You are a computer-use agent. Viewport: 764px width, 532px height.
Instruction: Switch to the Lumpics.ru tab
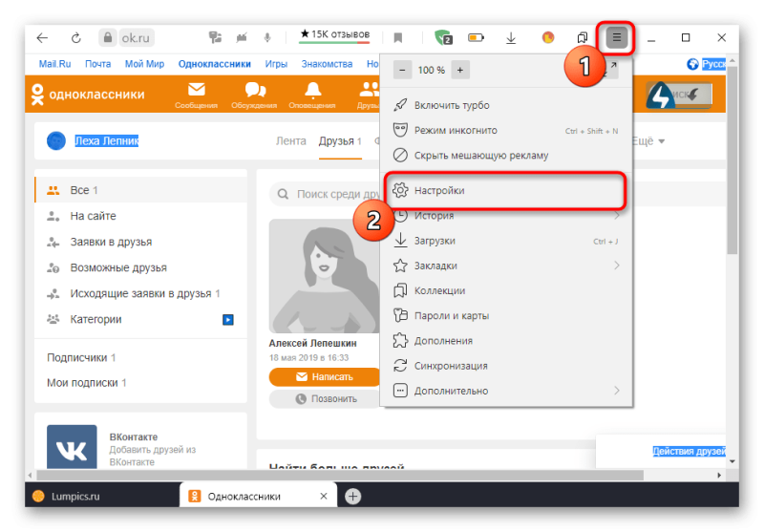102,497
